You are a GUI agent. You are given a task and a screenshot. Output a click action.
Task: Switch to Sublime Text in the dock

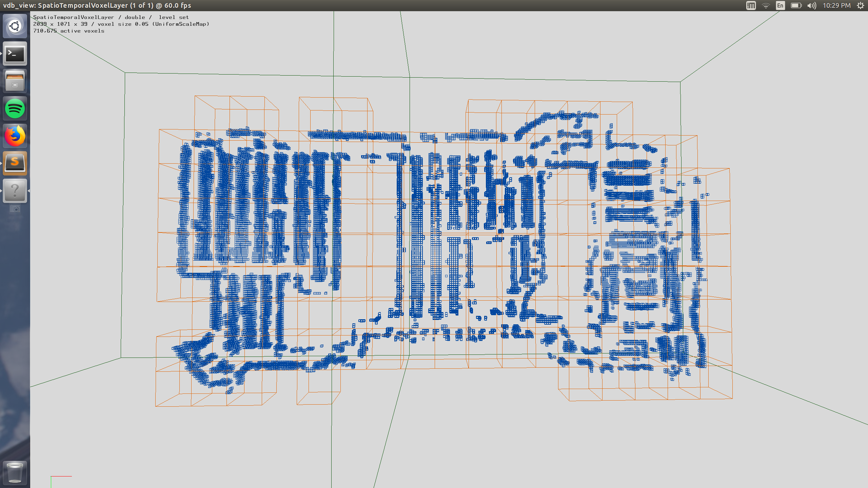click(x=15, y=163)
